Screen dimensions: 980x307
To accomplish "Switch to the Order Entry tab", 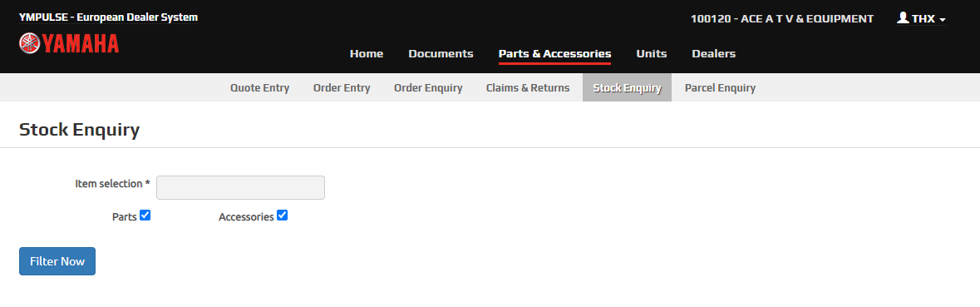I will pos(342,87).
